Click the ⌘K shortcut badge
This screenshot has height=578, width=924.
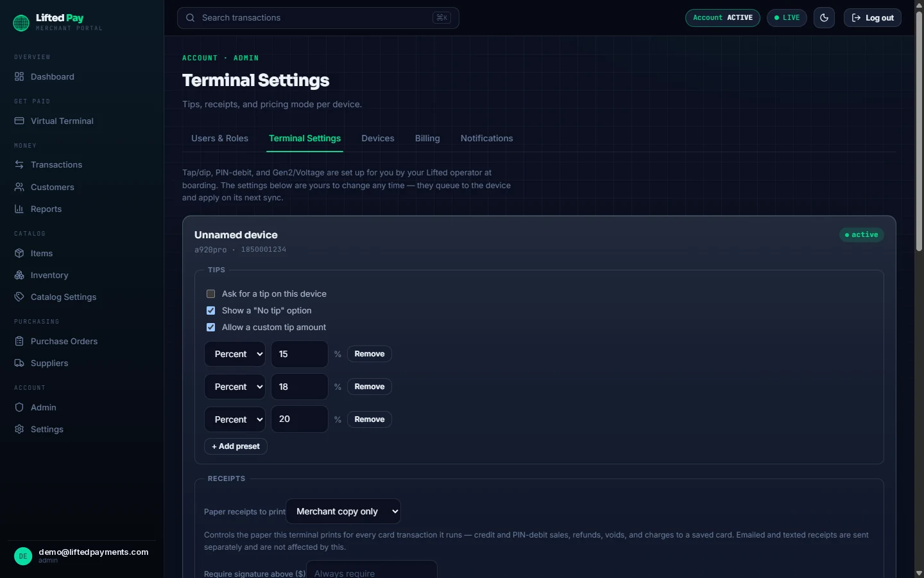click(x=441, y=18)
